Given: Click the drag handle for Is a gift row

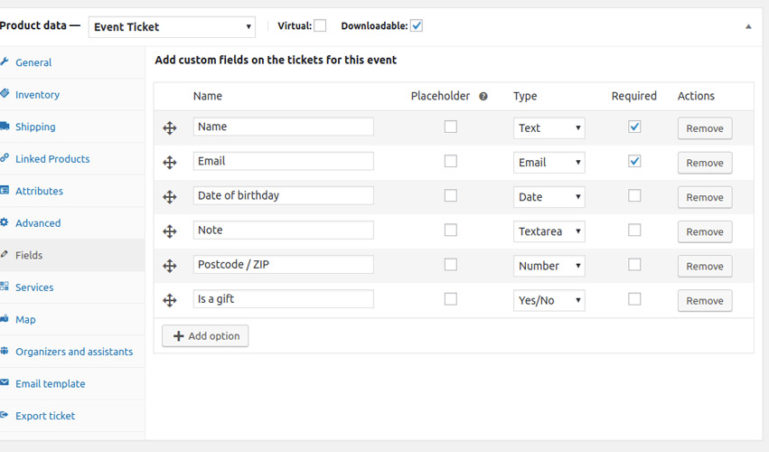Looking at the screenshot, I should tap(169, 300).
